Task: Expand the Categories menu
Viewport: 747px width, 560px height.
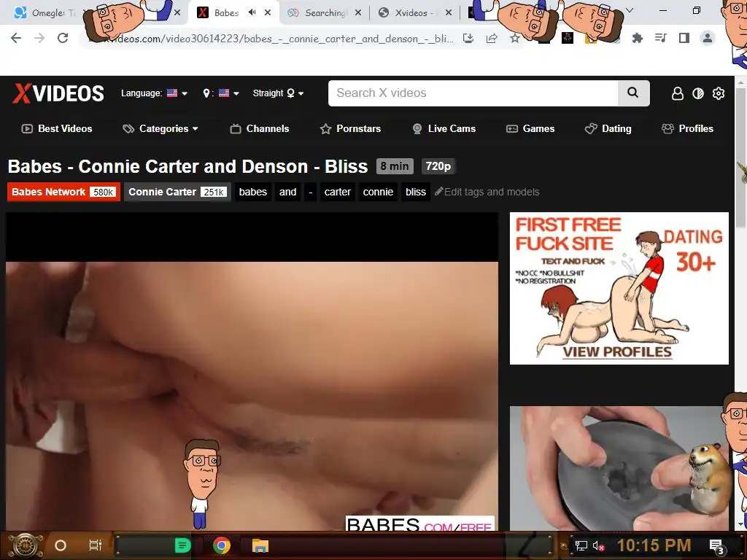Action: click(x=160, y=128)
